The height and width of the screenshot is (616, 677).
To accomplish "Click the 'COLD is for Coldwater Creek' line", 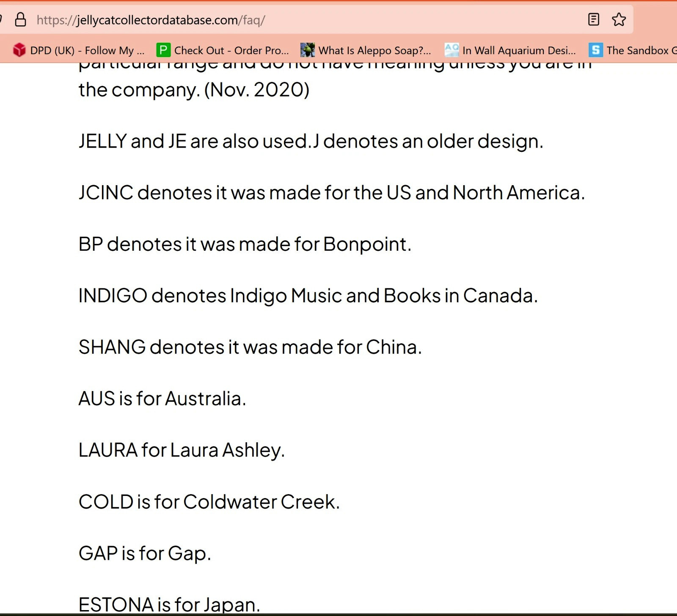I will [x=209, y=502].
